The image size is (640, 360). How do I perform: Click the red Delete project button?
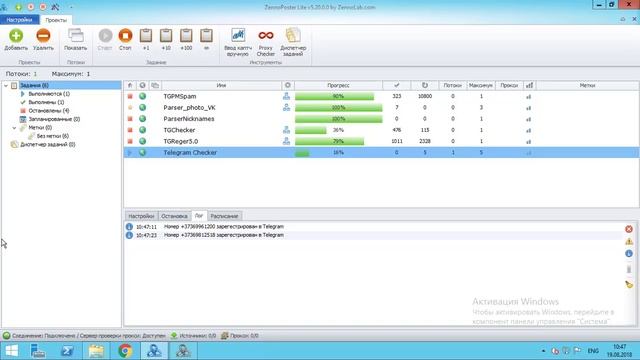click(x=43, y=40)
